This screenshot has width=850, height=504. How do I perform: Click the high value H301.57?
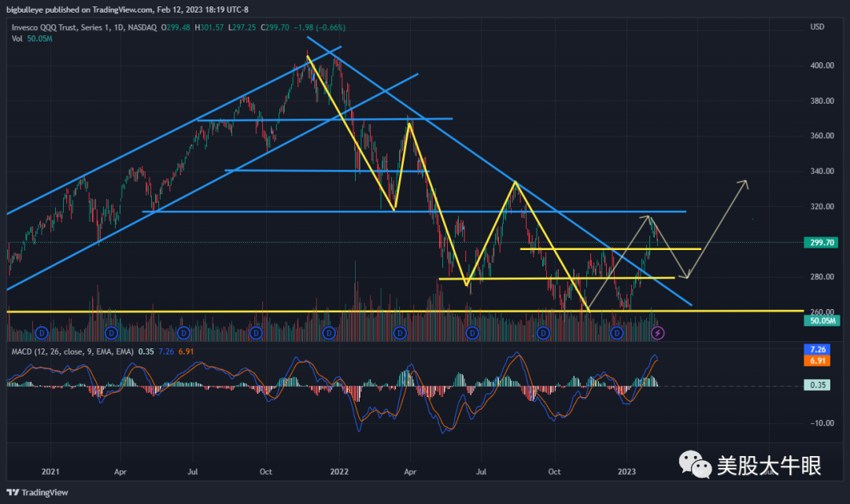point(209,27)
